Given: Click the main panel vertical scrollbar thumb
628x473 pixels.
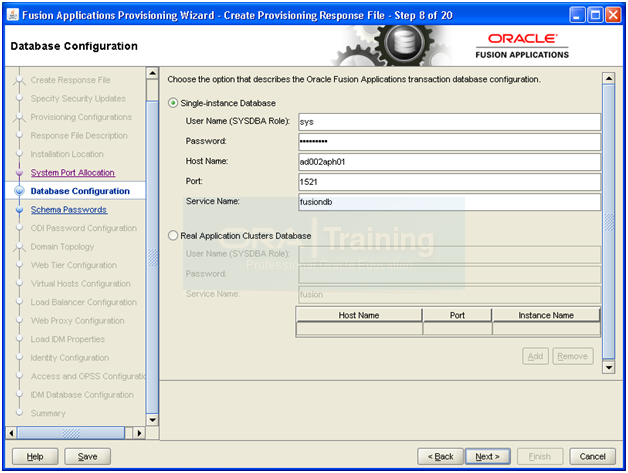Looking at the screenshot, I should click(608, 221).
